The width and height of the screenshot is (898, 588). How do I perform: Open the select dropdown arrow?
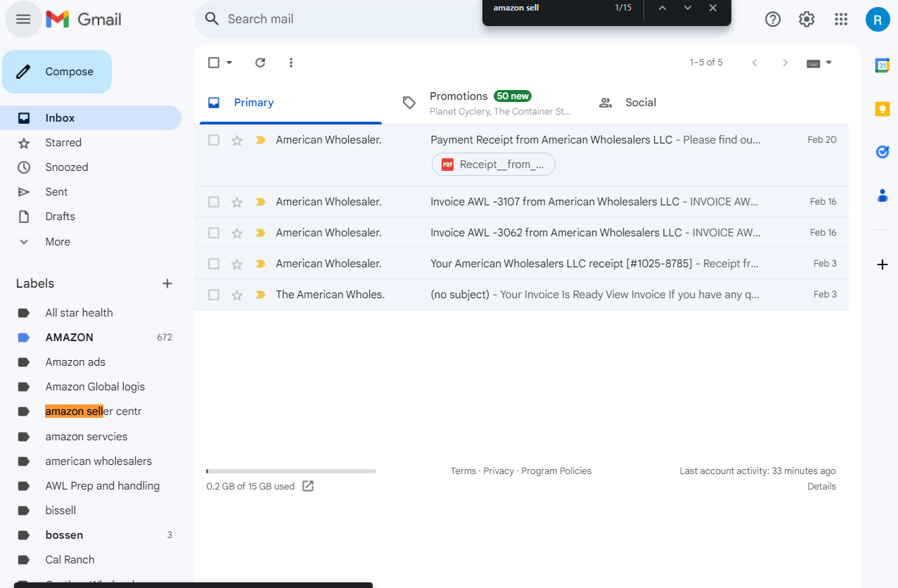tap(229, 63)
